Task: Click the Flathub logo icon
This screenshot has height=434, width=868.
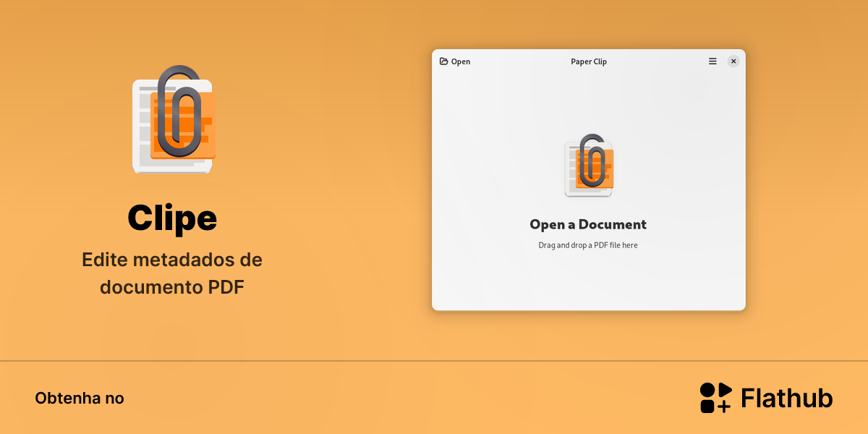Action: click(716, 398)
